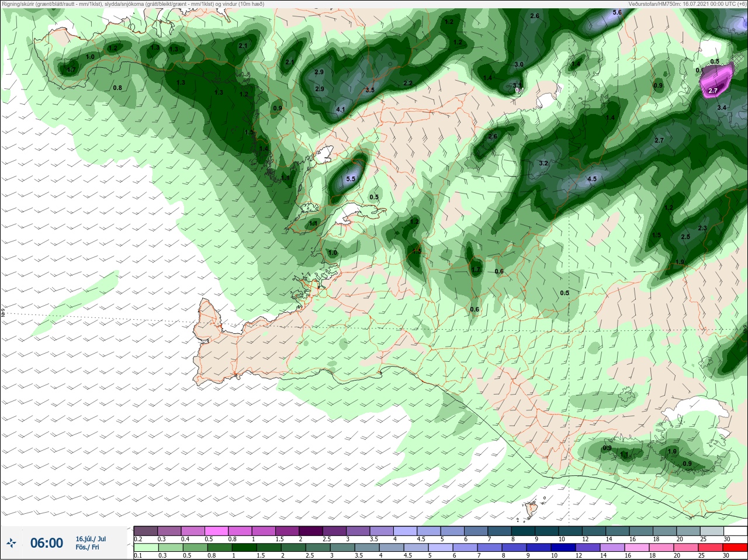Click the 4.1 precipitation value on the map
This screenshot has height=560, width=748.
pos(341,109)
